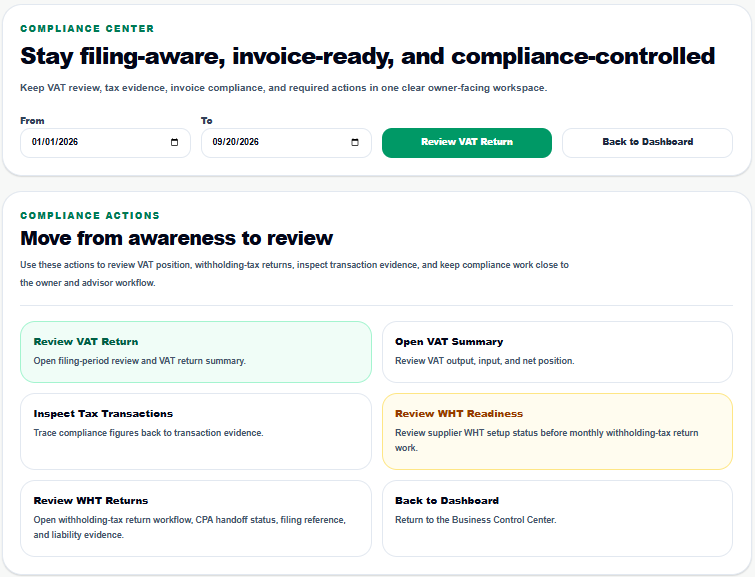Open the Review WHT Readiness card
Image resolution: width=755 pixels, height=577 pixels.
point(557,432)
